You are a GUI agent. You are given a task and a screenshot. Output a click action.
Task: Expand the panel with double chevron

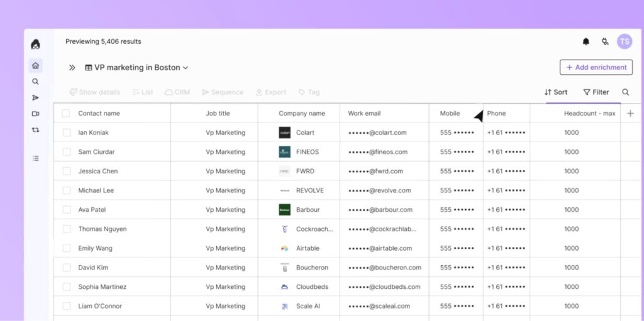coord(72,68)
